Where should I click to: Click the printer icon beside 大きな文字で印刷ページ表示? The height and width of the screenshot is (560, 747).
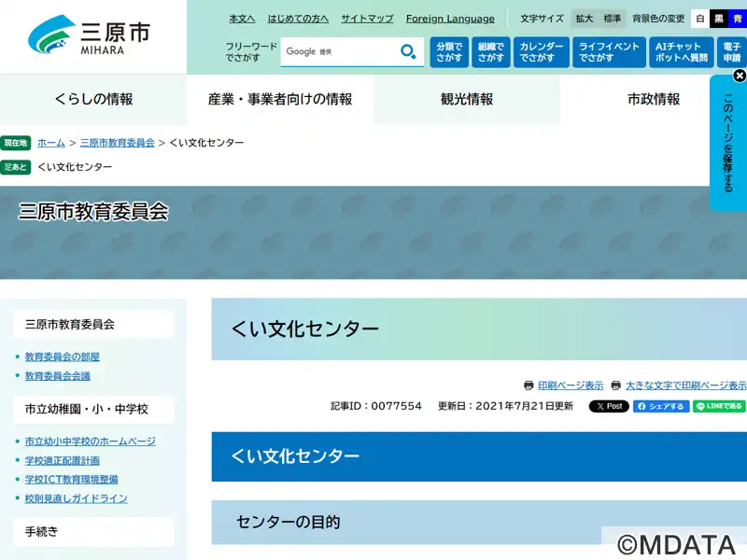tap(616, 385)
